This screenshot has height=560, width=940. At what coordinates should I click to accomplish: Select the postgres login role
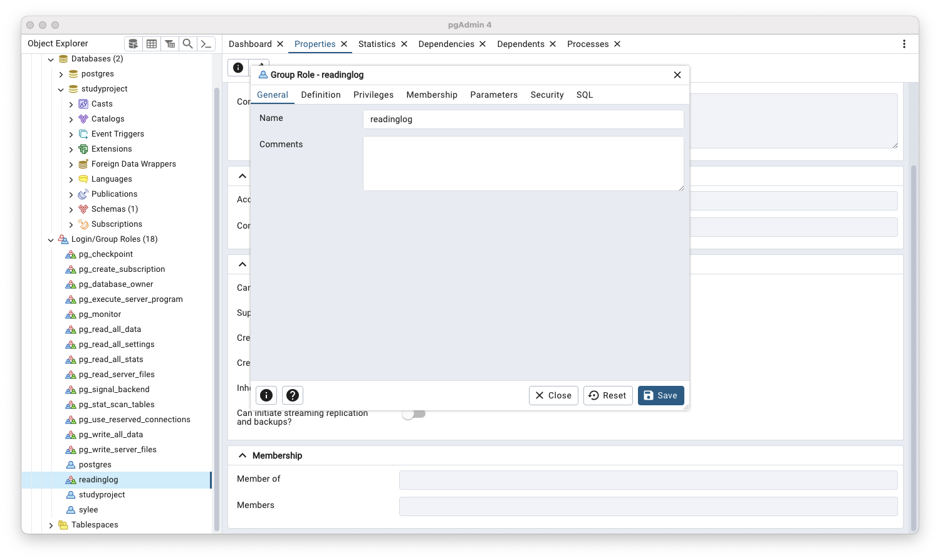[x=95, y=465]
